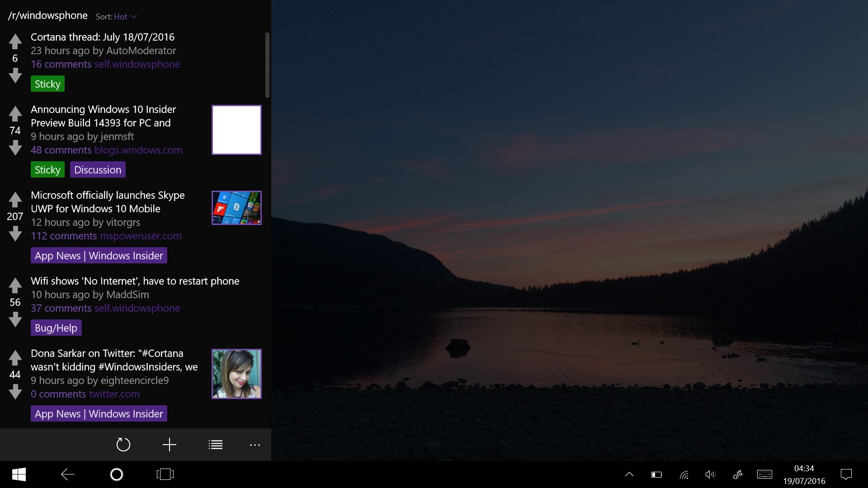The width and height of the screenshot is (868, 488).
Task: Upvote the Skype UWP post
Action: (x=15, y=199)
